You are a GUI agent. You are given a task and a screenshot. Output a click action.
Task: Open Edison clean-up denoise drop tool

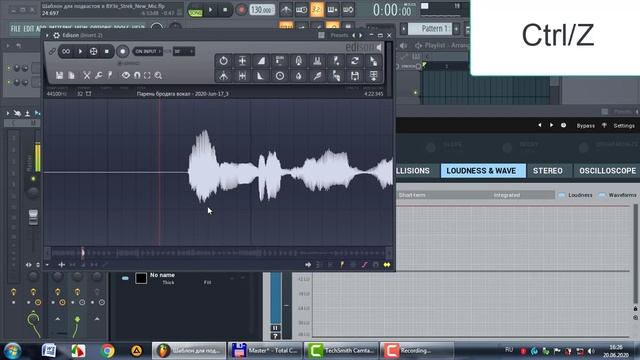click(298, 76)
